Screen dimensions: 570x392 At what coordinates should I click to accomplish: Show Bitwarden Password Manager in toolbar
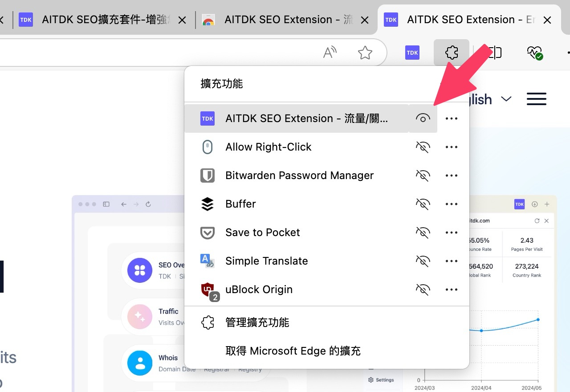tap(423, 176)
